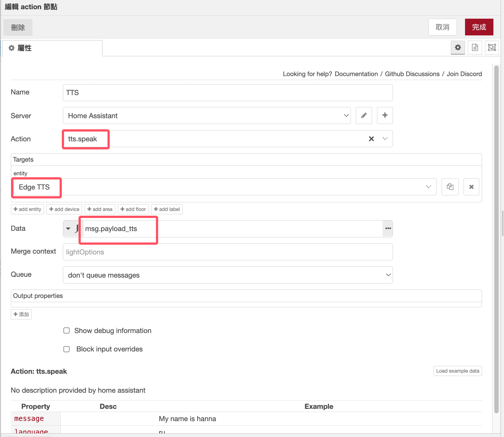Remove Edge TTS entity with X button

click(x=471, y=187)
